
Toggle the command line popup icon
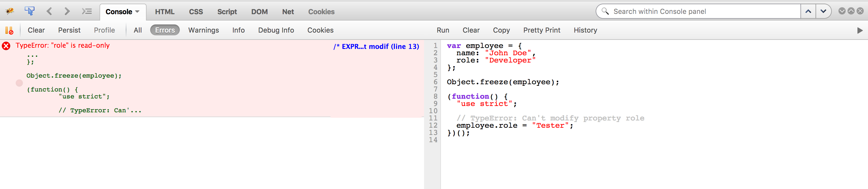87,11
